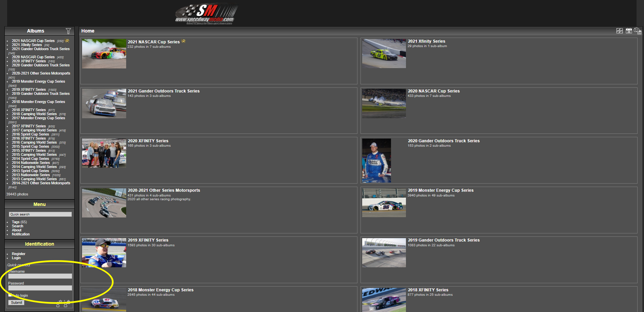The image size is (644, 312).
Task: Click the new-photos sun icon in Albums list
Action: coord(67,41)
